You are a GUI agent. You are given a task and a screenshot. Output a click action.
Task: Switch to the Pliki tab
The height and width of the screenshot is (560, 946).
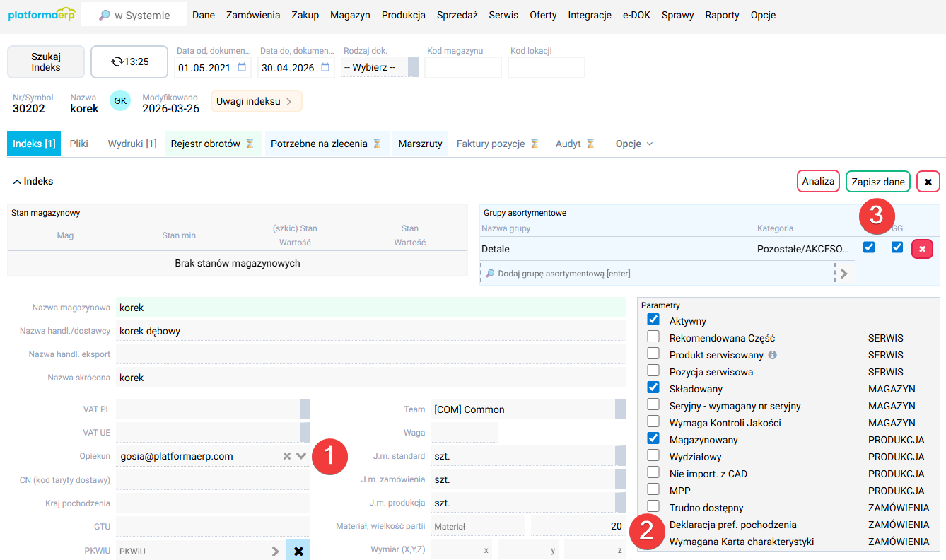78,143
